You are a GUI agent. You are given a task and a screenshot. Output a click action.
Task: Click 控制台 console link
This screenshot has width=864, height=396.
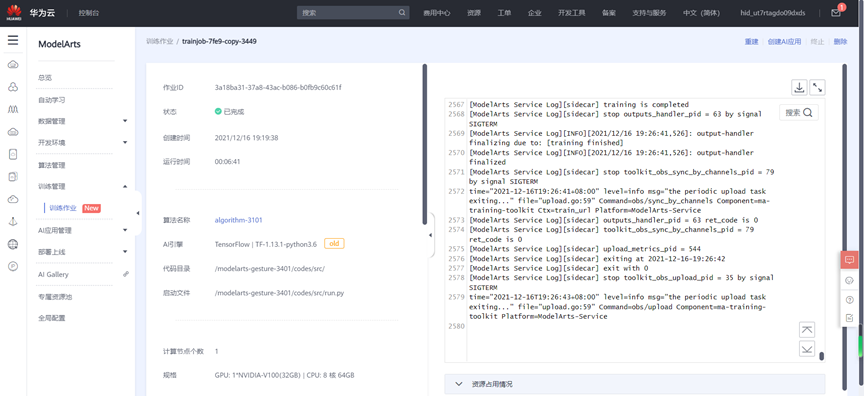(89, 13)
